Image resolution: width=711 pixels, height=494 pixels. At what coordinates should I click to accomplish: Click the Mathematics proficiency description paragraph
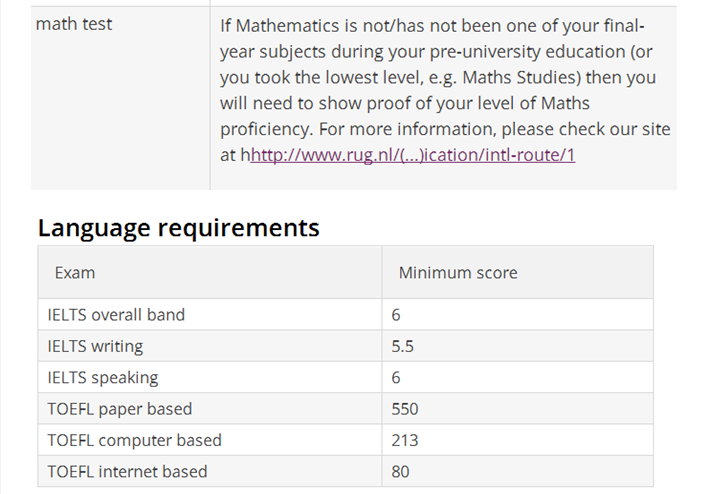(x=445, y=90)
